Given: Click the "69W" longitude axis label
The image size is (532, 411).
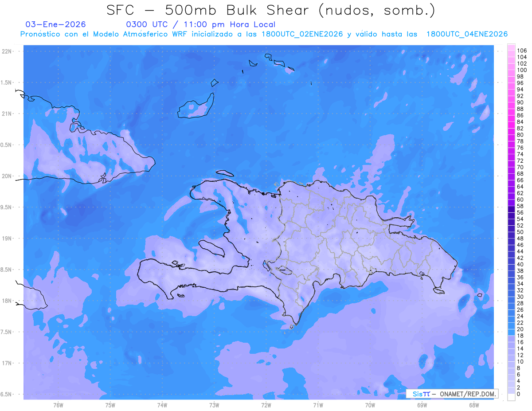Looking at the screenshot, I should pos(422,405).
